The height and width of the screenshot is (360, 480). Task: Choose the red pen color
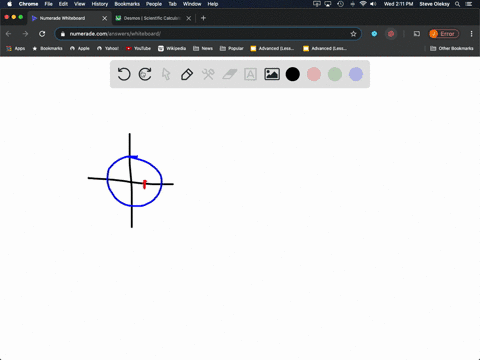[x=314, y=74]
